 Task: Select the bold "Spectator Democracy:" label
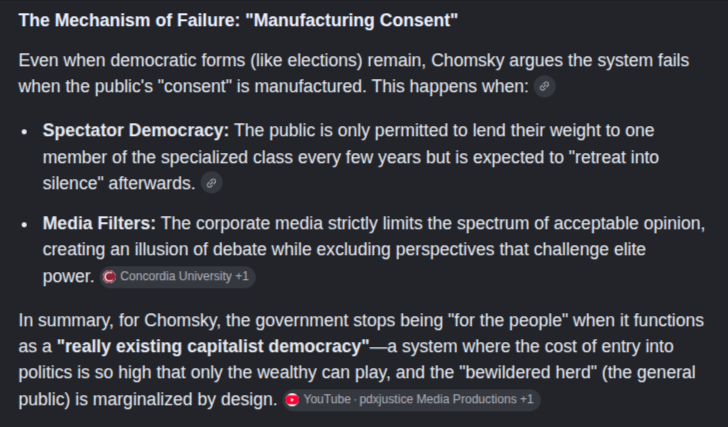(x=136, y=130)
